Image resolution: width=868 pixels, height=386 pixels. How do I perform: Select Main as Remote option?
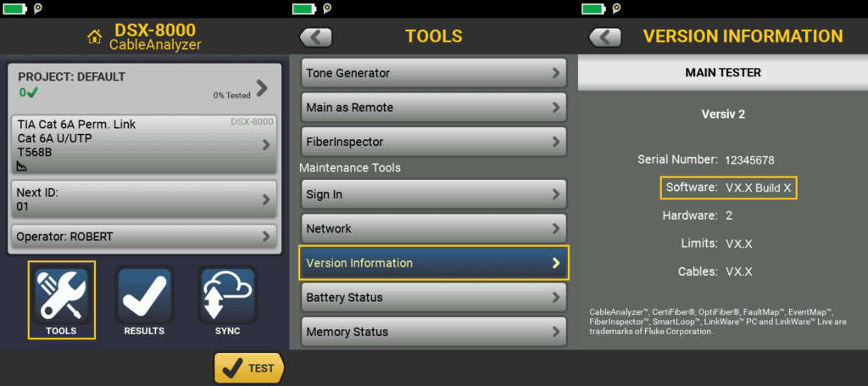click(433, 108)
